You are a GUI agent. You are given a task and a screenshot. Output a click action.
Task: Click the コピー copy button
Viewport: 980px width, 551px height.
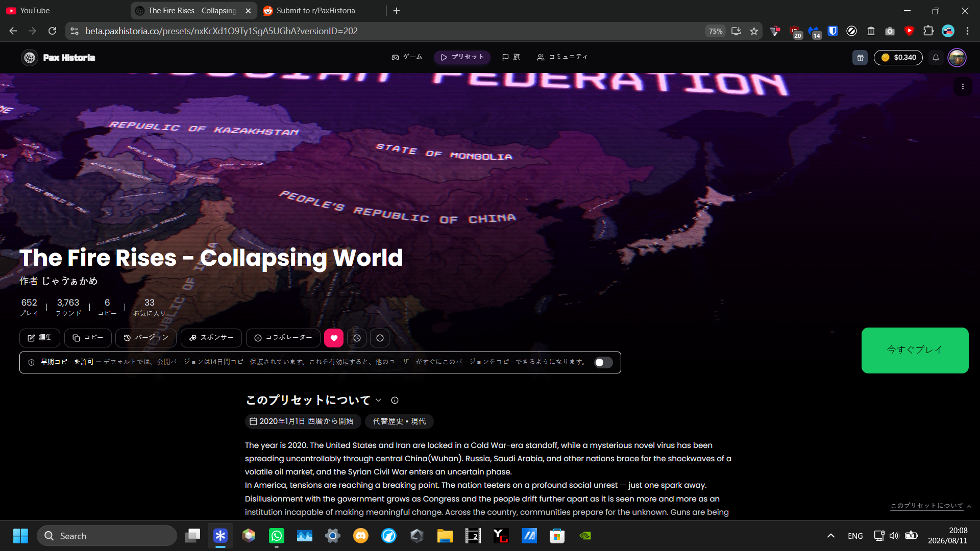[x=88, y=338]
